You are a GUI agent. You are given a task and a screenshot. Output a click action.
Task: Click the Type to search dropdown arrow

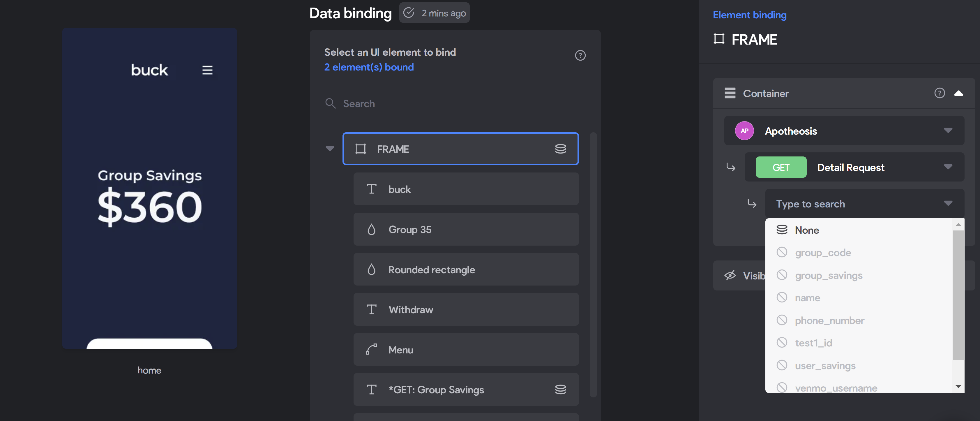click(948, 204)
